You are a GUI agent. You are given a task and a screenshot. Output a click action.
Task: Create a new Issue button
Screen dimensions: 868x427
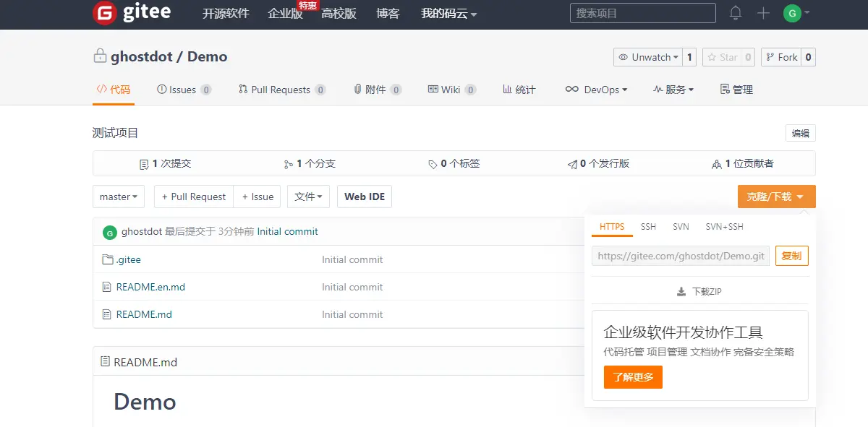[258, 197]
